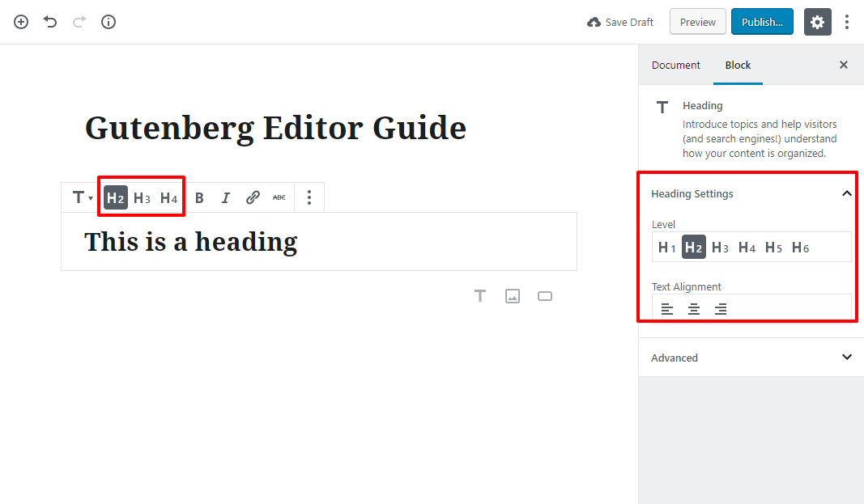Align heading text left
864x504 pixels.
(666, 309)
